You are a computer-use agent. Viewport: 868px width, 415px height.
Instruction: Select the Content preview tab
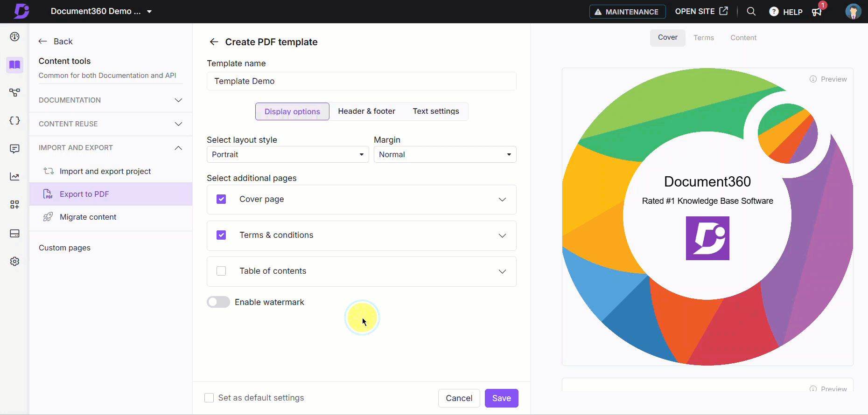coord(743,38)
